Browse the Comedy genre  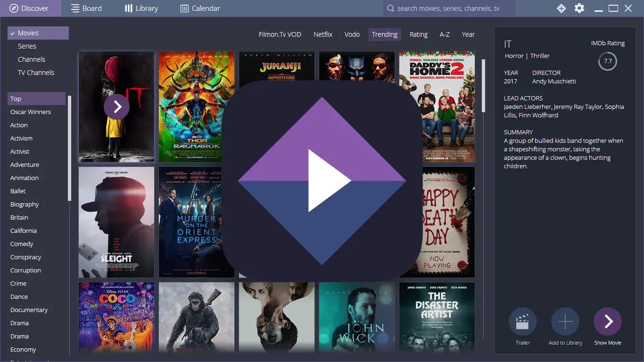click(21, 244)
